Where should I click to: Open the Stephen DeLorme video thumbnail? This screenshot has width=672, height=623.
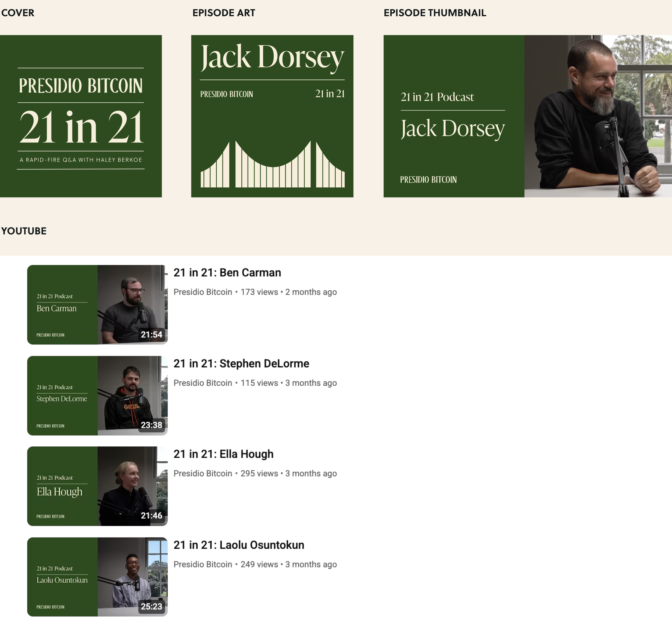point(97,396)
